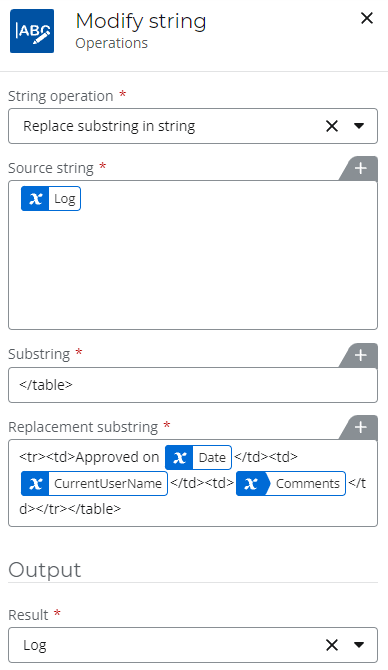Add variable to Substring field
Viewport: 388px width, 670px height.
(x=360, y=355)
